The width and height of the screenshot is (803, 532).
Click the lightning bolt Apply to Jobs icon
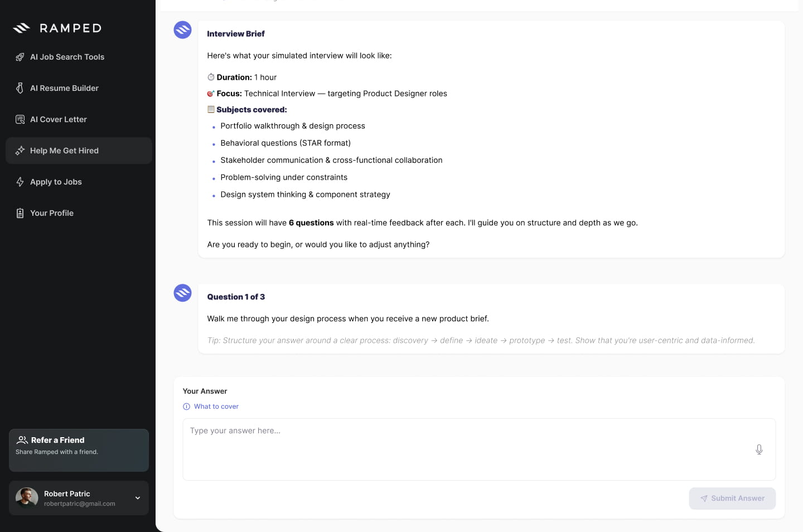coord(20,182)
